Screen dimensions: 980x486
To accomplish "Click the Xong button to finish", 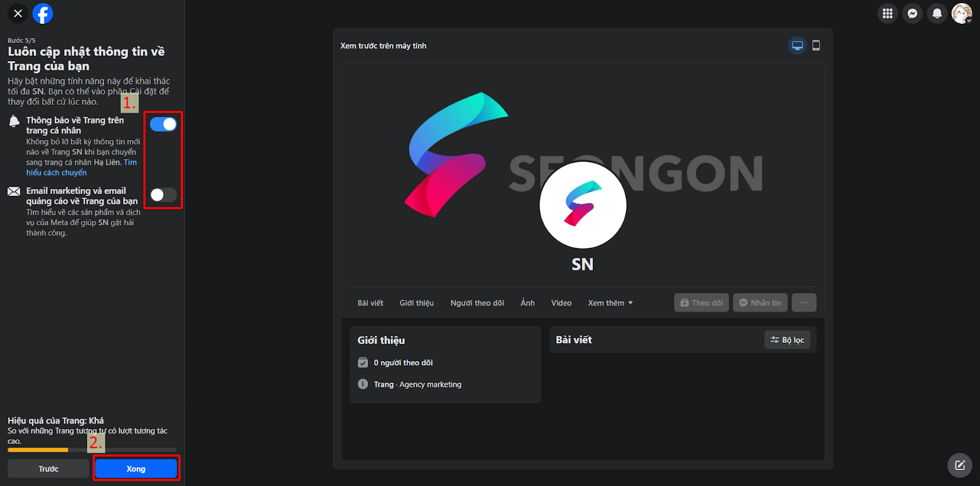I will click(136, 469).
